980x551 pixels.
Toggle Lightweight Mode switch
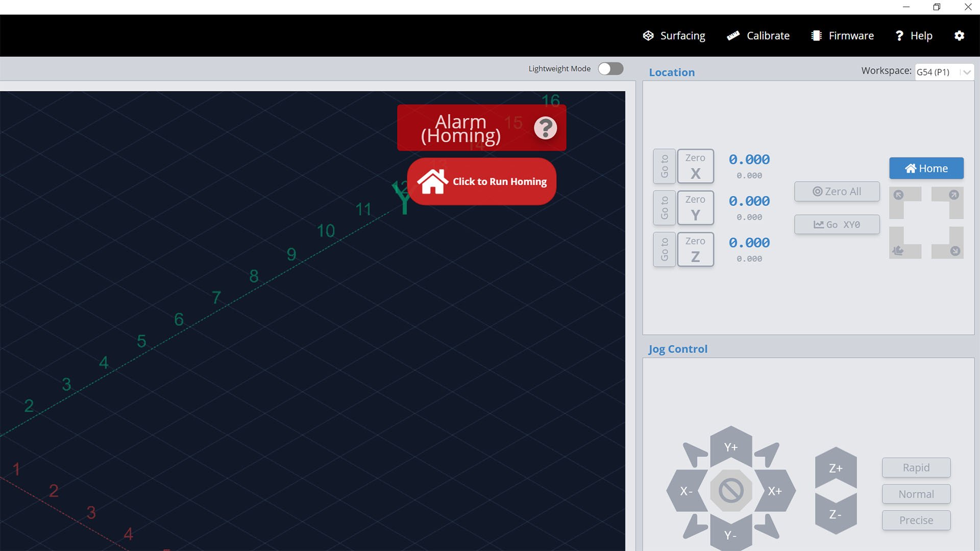tap(610, 69)
